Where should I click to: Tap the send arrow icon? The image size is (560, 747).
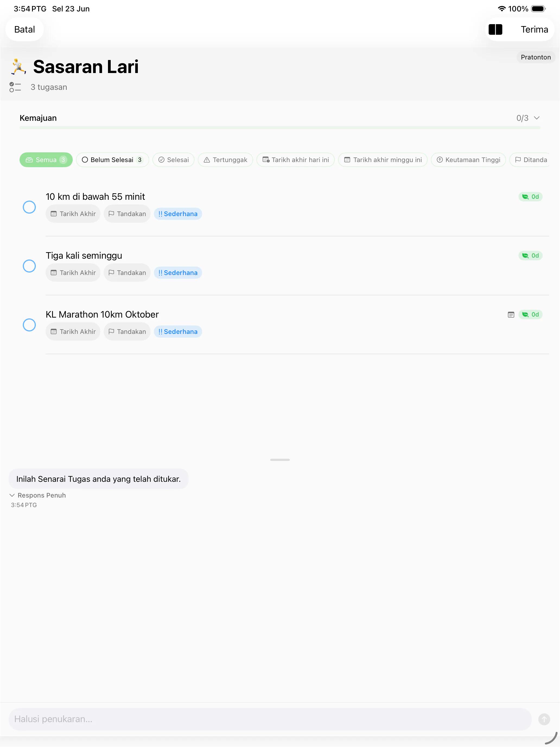pyautogui.click(x=544, y=719)
